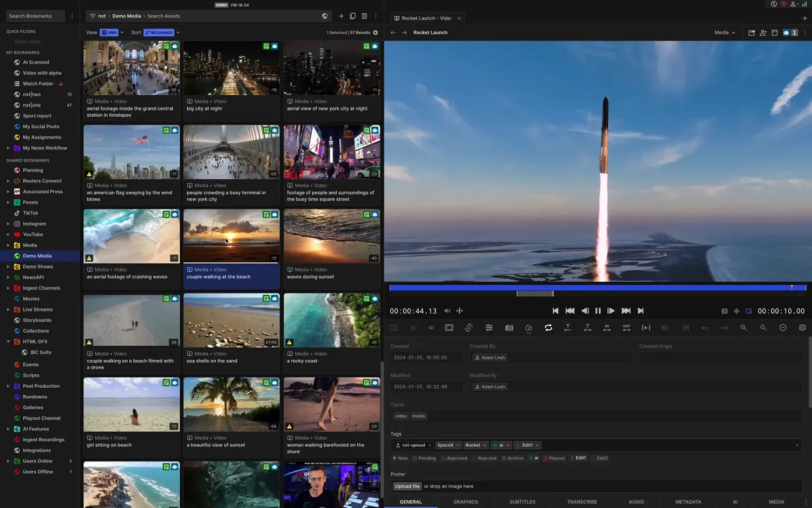Click the snapshot camera icon

509,328
